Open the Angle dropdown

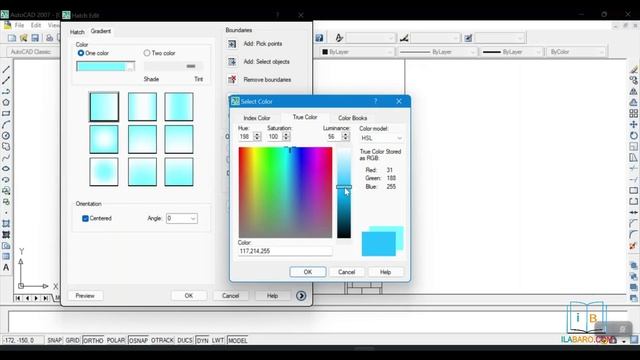tap(182, 218)
